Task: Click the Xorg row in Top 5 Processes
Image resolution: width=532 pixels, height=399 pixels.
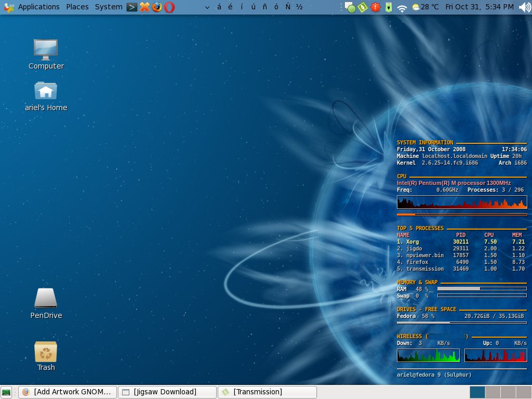Action: click(461, 242)
